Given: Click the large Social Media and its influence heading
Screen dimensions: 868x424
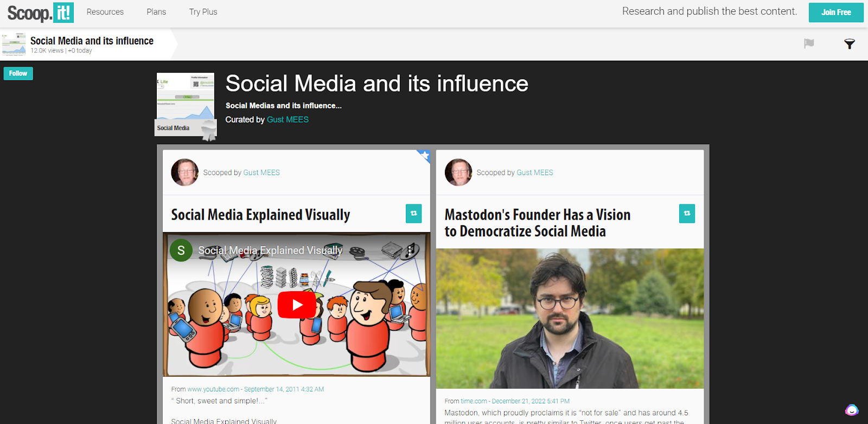Looking at the screenshot, I should tap(376, 83).
